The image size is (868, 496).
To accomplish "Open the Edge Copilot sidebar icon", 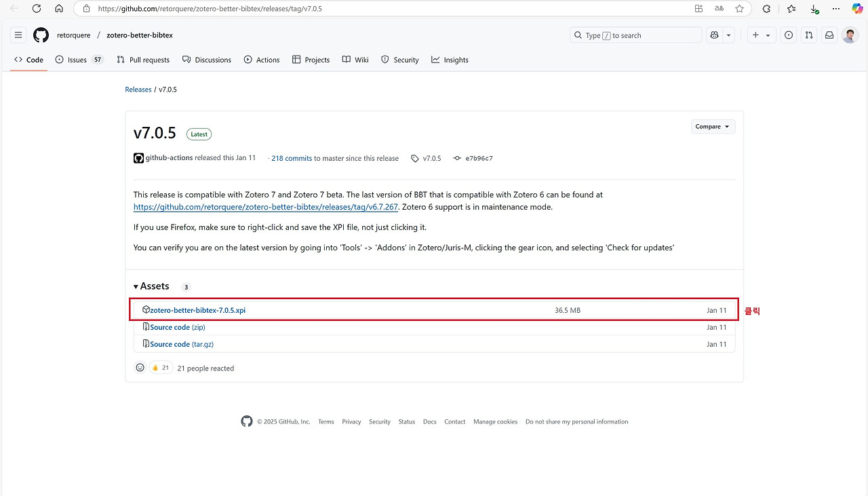I will pyautogui.click(x=857, y=9).
